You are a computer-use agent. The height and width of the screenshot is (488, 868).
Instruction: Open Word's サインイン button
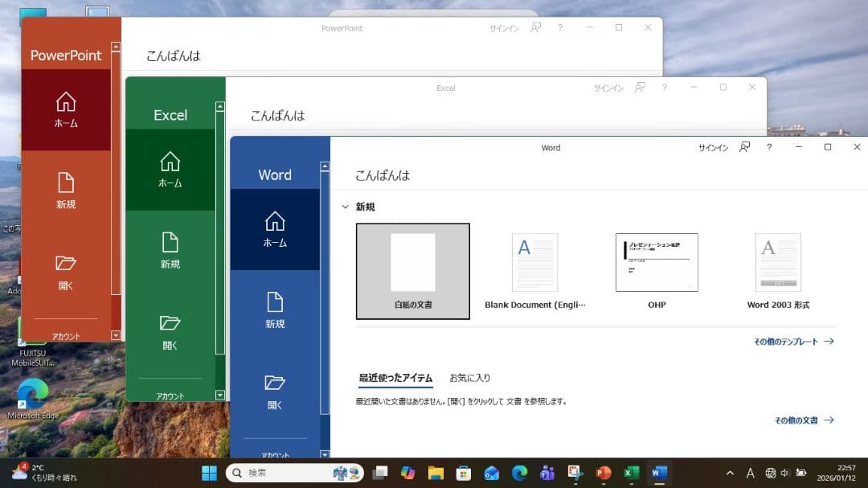[x=713, y=147]
